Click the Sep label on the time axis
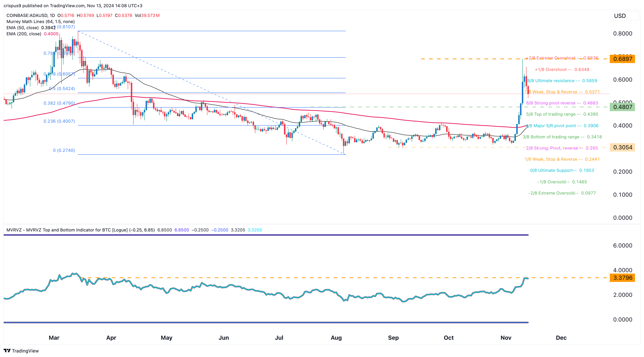This screenshot has width=644, height=357. [x=393, y=338]
